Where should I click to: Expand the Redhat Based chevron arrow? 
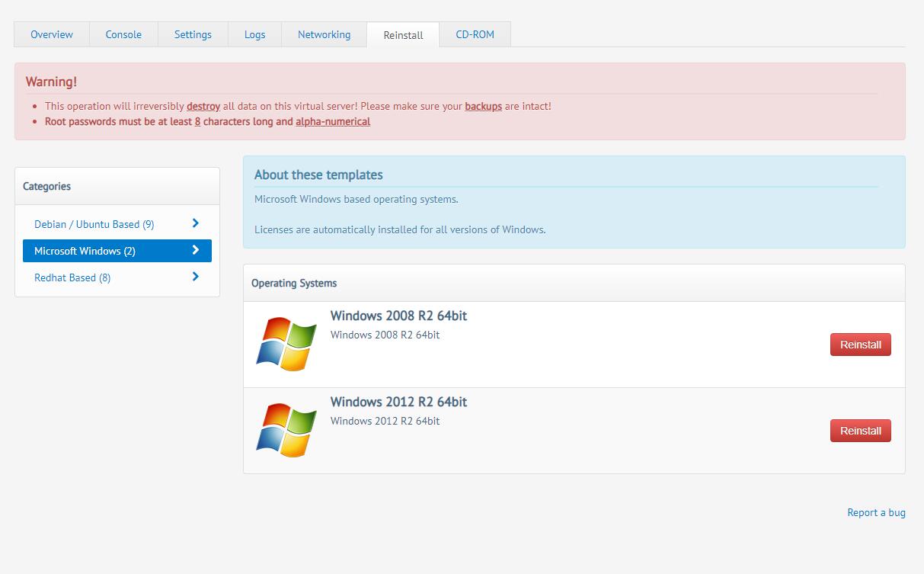pos(196,277)
